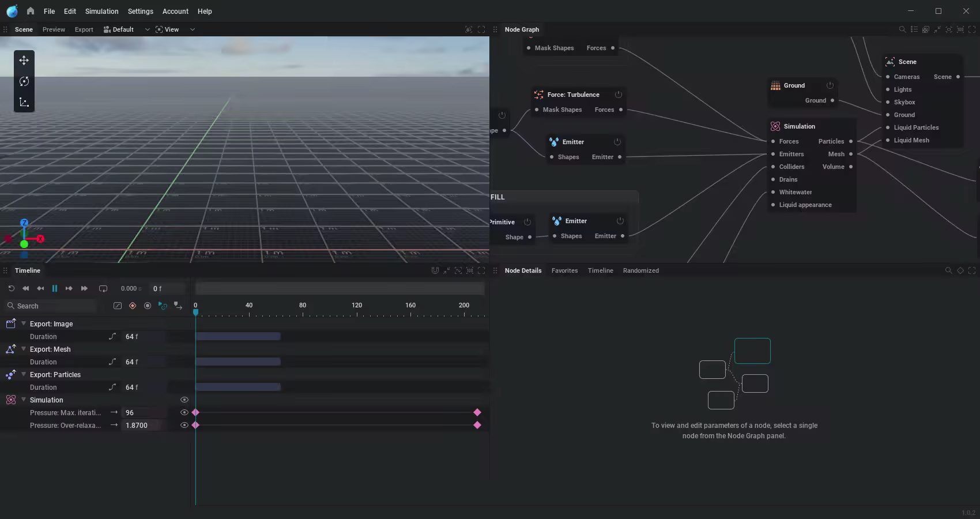
Task: Select the Move tool in the viewport
Action: pos(24,60)
